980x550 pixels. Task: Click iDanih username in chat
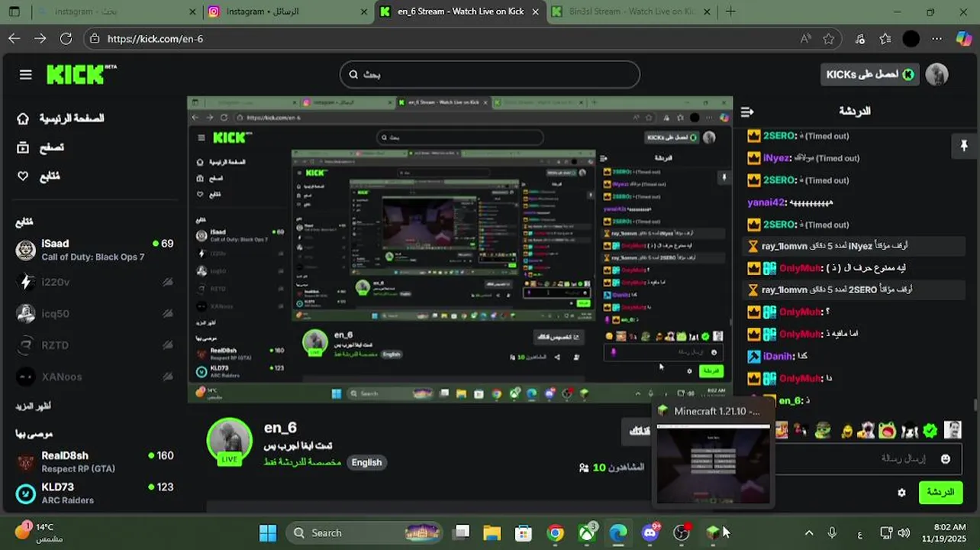point(779,356)
